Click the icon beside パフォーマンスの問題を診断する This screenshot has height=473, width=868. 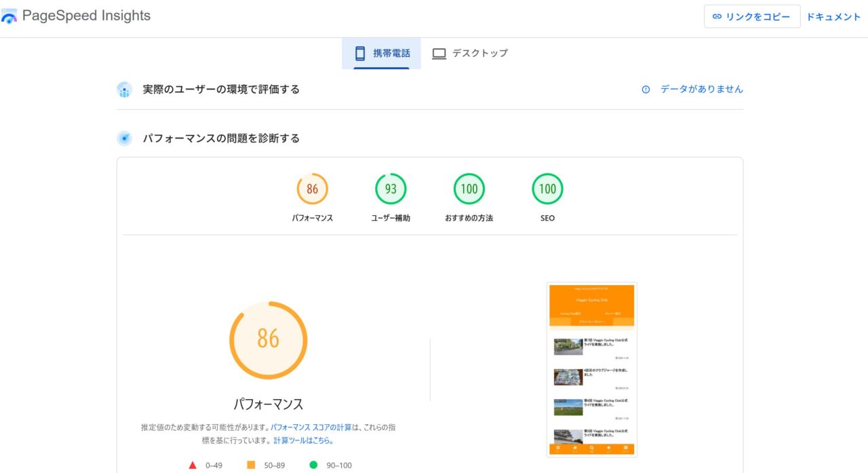pyautogui.click(x=124, y=138)
